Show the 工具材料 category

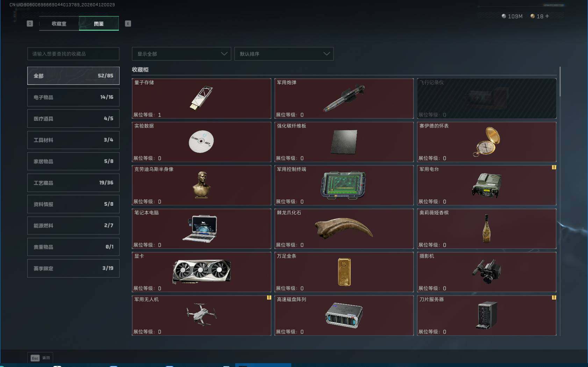[x=73, y=140]
